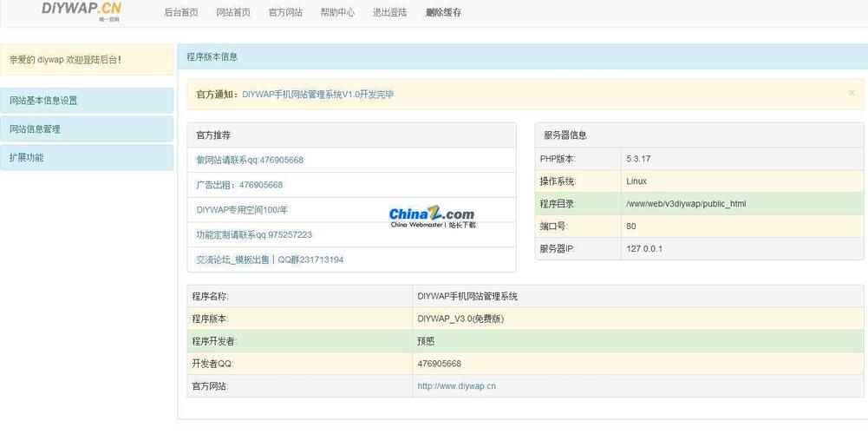Click the 程序开发者: label cell

click(x=300, y=341)
